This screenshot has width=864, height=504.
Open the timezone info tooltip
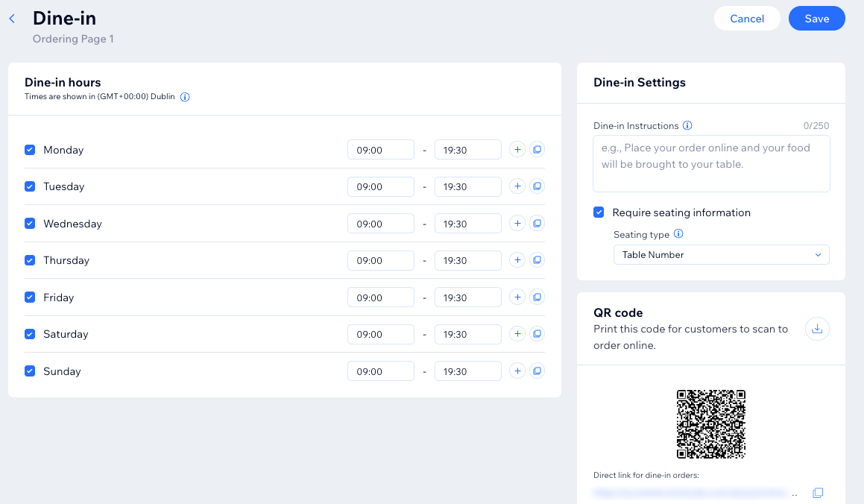point(184,96)
